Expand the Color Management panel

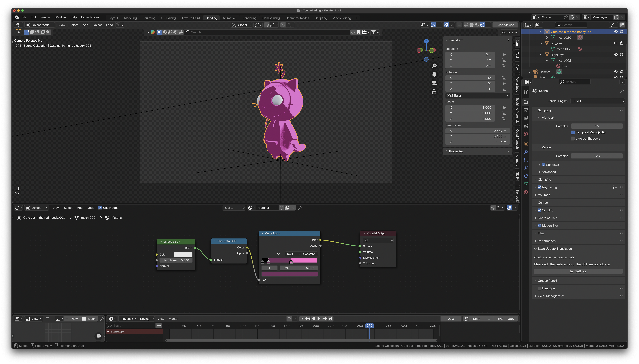(x=551, y=296)
